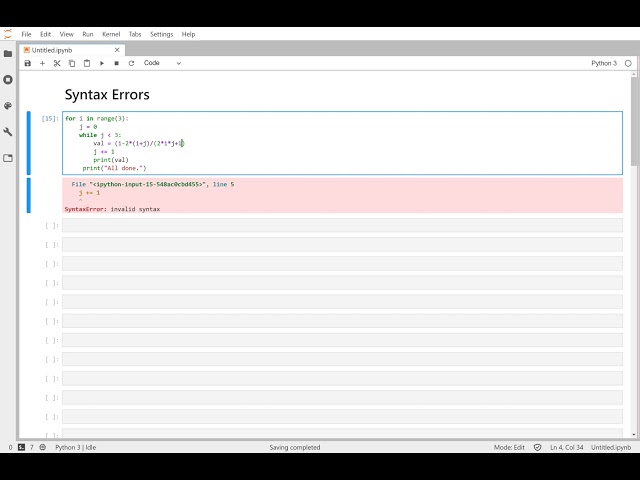Click the Saving completed status message
This screenshot has width=640, height=480.
295,447
